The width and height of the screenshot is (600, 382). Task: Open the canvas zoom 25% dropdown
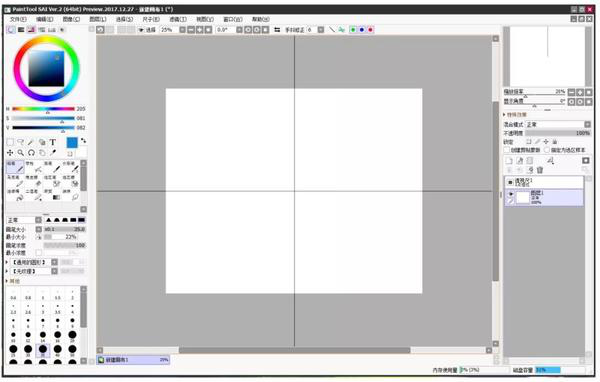point(183,29)
